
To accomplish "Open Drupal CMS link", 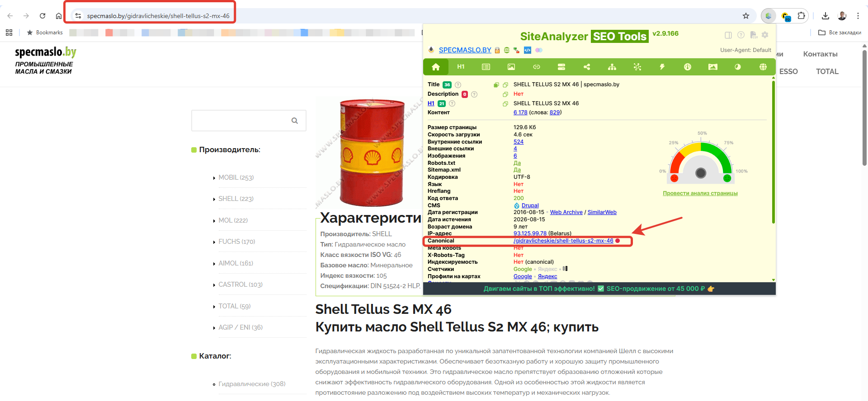I will pos(530,205).
